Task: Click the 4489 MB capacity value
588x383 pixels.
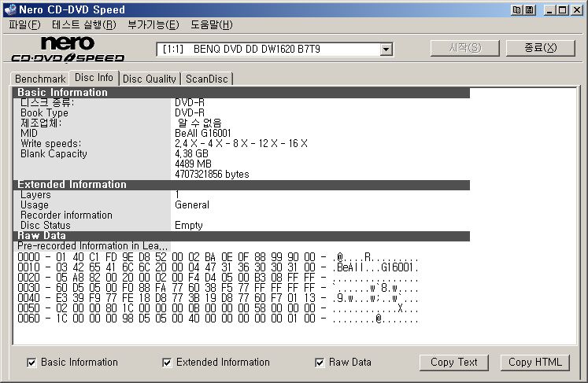Action: coord(193,164)
